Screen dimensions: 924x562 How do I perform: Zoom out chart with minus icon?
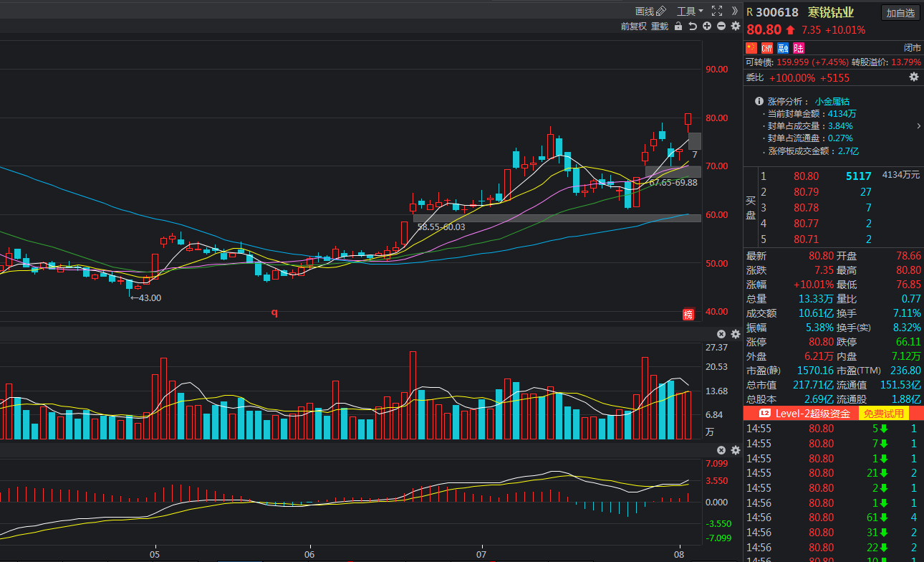pyautogui.click(x=721, y=27)
